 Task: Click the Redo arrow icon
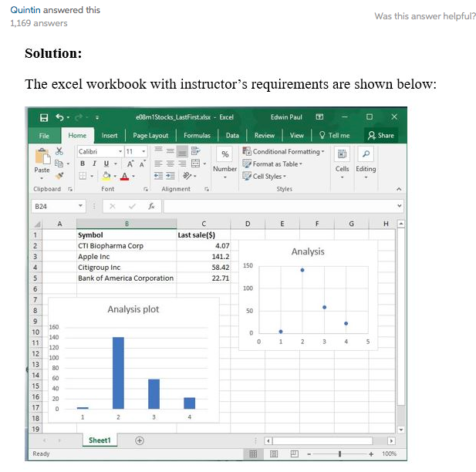tap(79, 117)
